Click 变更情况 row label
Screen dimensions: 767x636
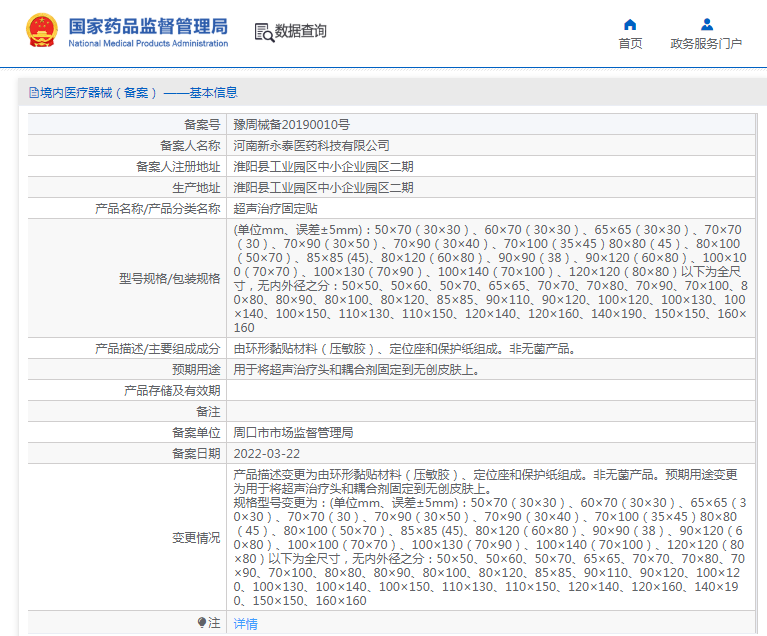[196, 538]
